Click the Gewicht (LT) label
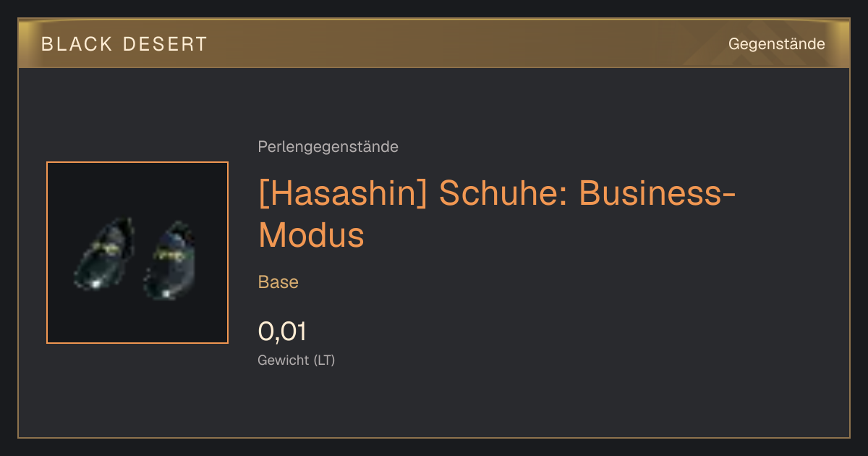This screenshot has height=456, width=868. 296,360
